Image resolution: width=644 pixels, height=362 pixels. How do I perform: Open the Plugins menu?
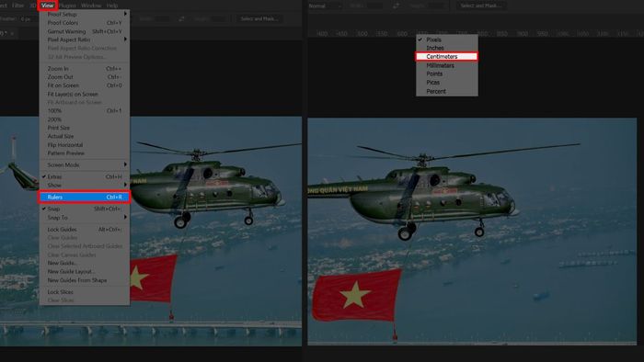(x=68, y=6)
